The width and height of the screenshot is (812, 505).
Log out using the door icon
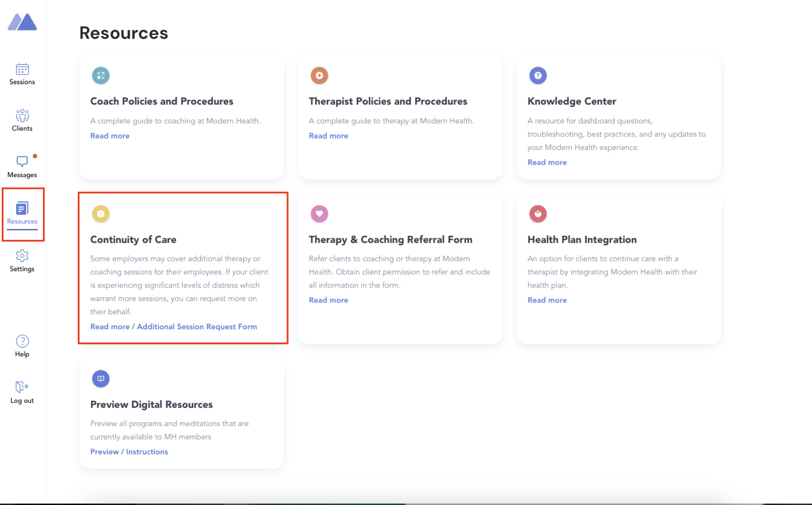coord(22,388)
